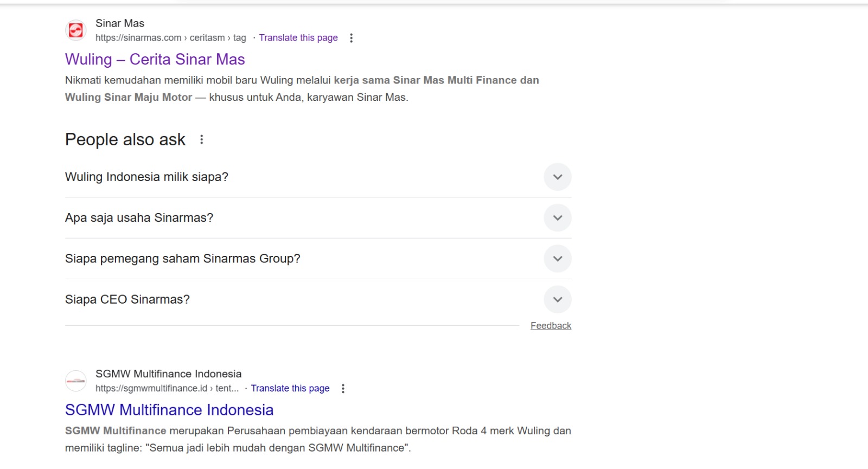
Task: Click the 'Sinar Mas' site name
Action: click(120, 23)
